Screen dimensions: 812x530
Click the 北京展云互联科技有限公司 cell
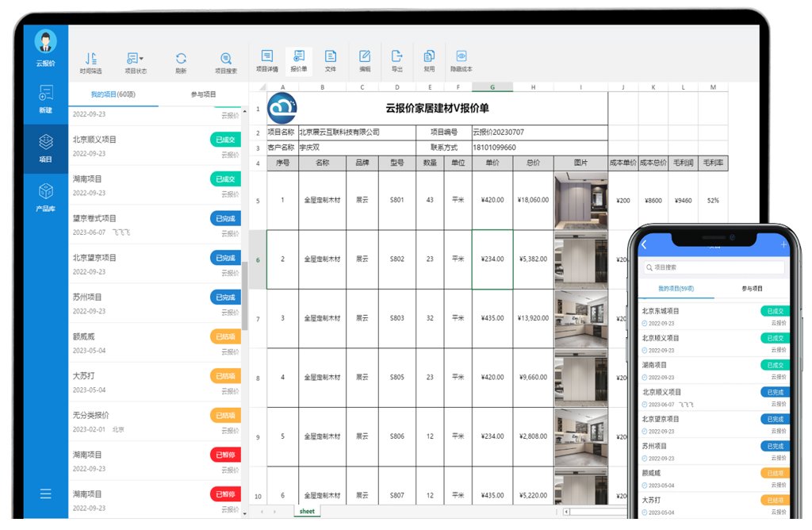(358, 132)
